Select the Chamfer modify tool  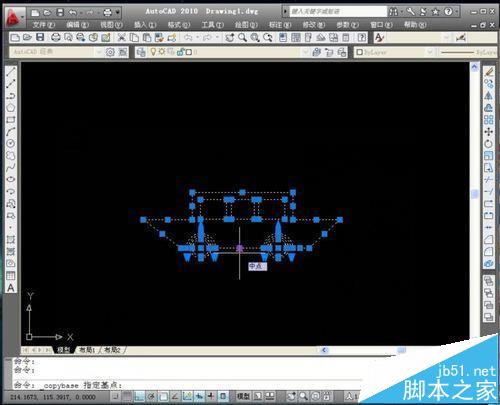[489, 239]
